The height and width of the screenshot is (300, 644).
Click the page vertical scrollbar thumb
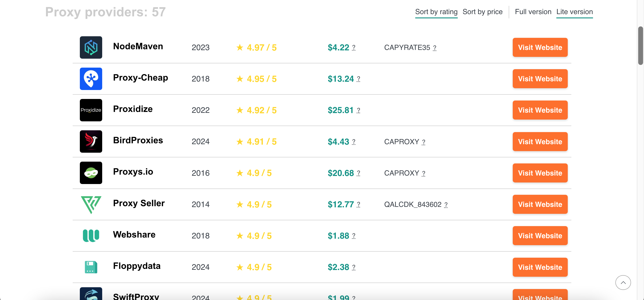pos(640,45)
